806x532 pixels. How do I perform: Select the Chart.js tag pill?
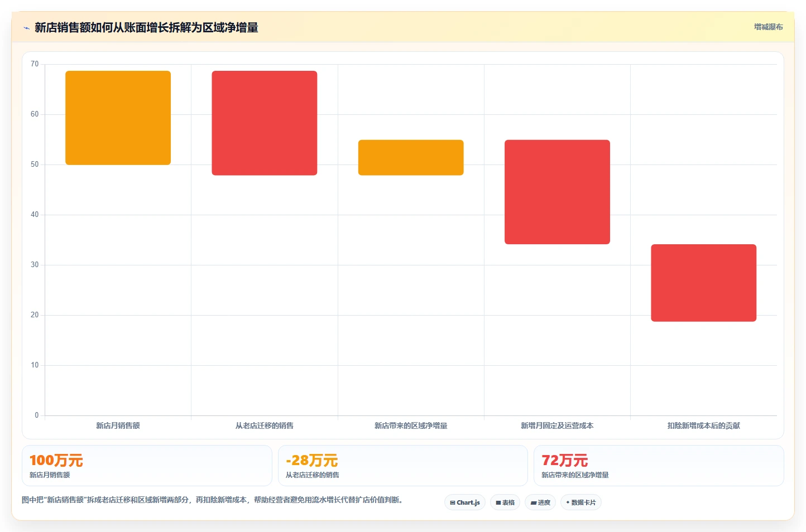465,502
